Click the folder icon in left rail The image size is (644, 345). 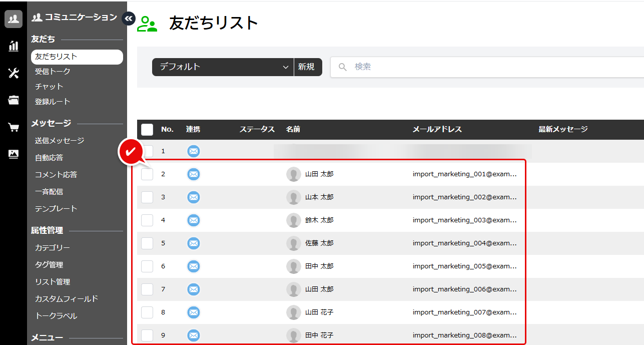pyautogui.click(x=14, y=100)
